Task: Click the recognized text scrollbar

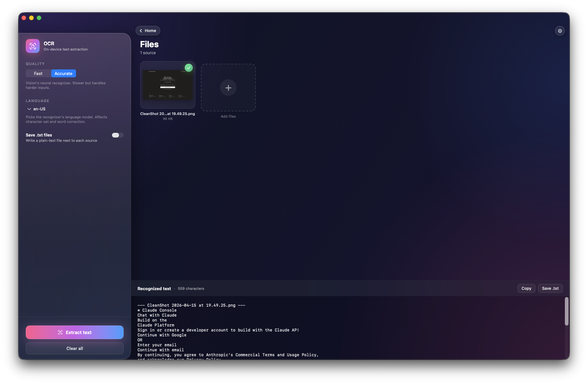Action: coord(567,311)
